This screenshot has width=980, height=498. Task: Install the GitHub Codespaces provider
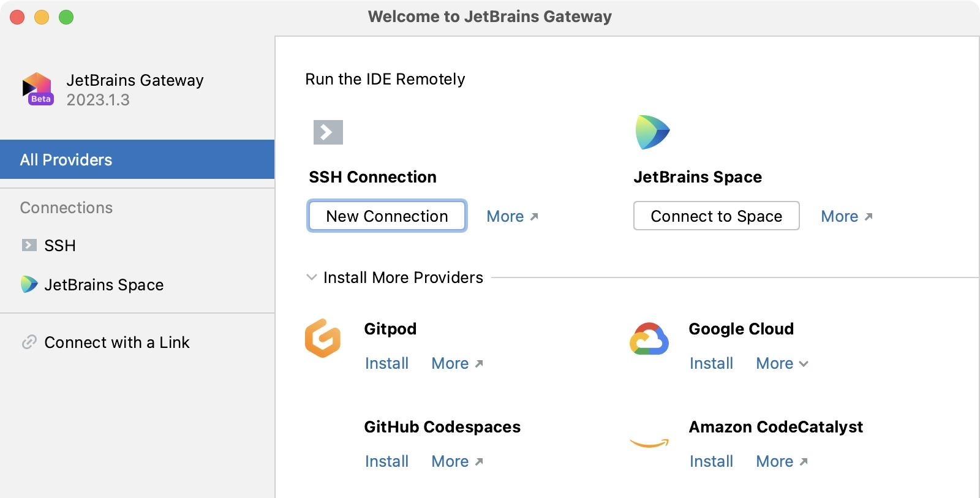pos(386,461)
